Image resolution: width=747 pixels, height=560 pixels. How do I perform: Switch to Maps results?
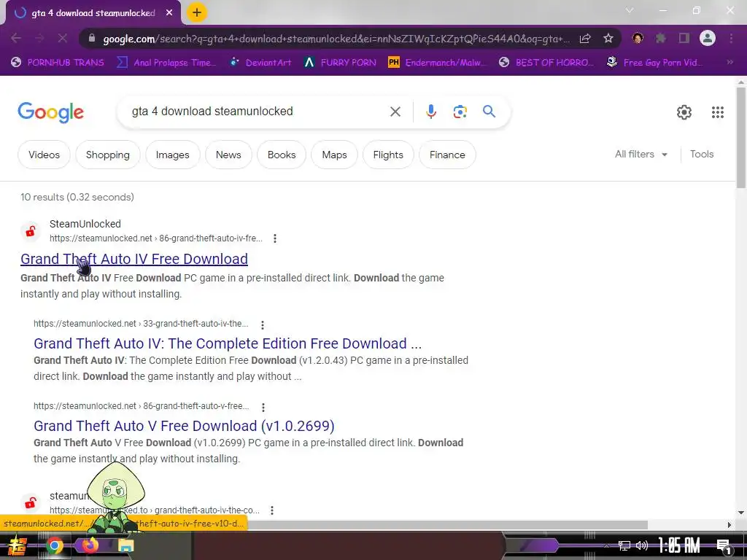(334, 155)
